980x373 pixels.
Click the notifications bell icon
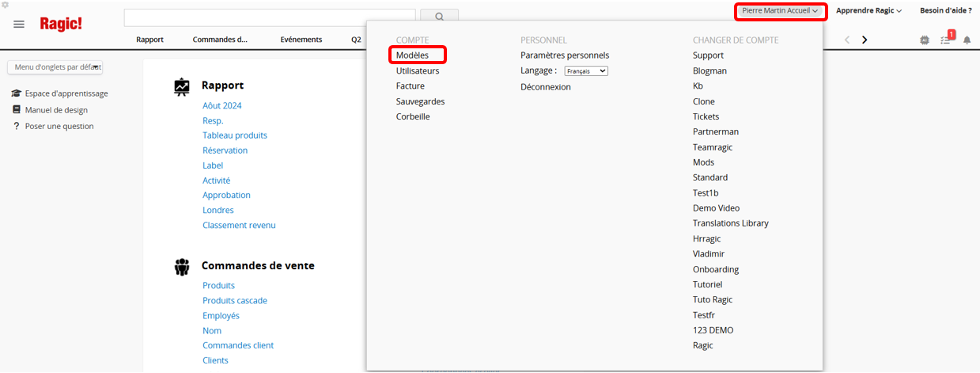[x=967, y=40]
